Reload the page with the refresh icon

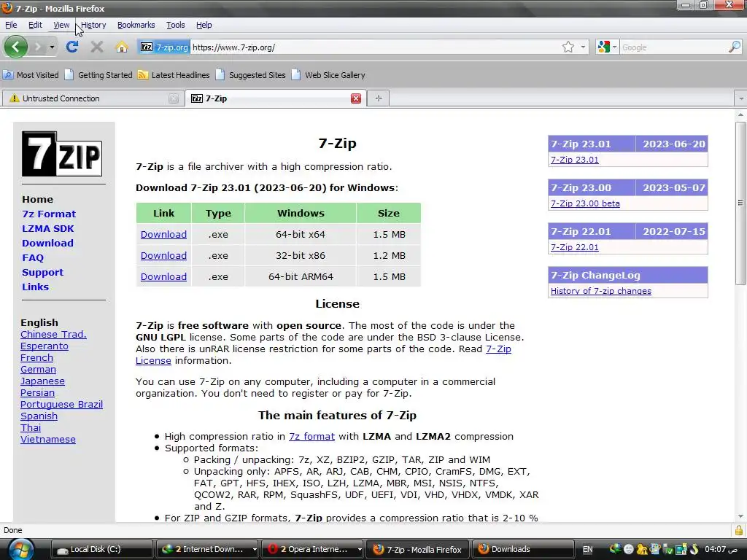point(72,47)
